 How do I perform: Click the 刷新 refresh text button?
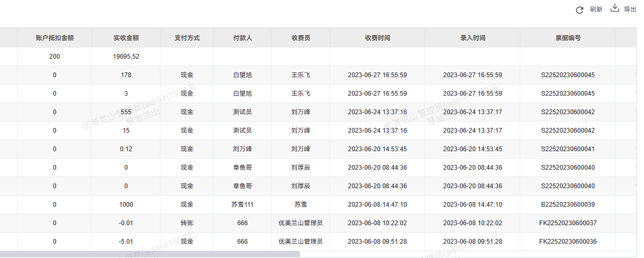coord(596,10)
